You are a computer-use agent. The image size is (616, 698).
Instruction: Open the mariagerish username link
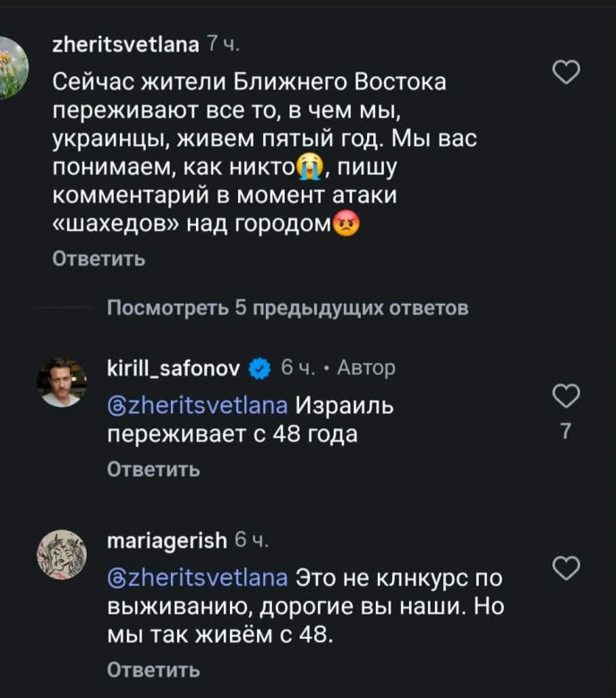pos(167,539)
